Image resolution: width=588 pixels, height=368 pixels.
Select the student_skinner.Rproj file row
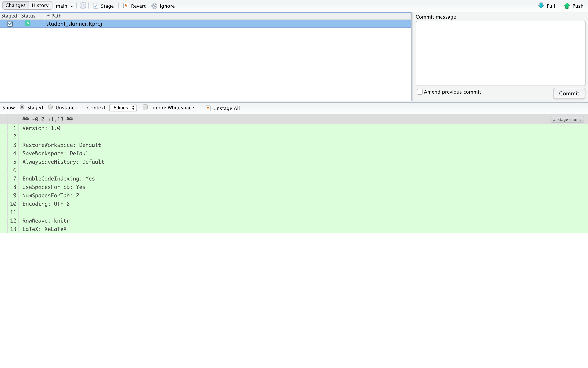point(206,24)
